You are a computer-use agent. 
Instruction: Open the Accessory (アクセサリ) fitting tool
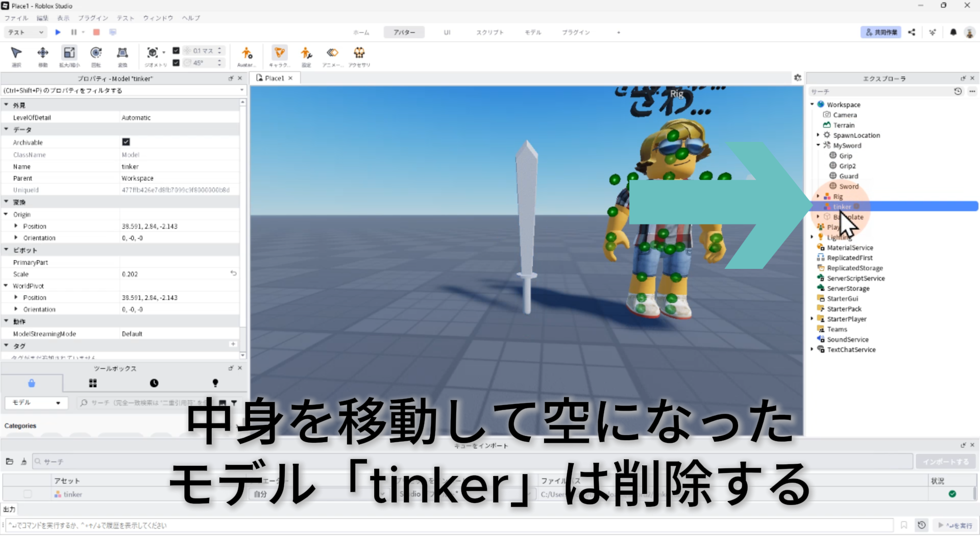pos(359,53)
